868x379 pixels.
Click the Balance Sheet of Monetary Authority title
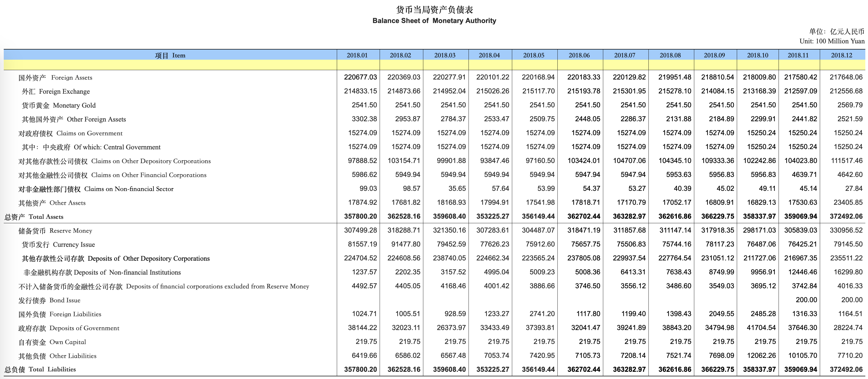[x=434, y=21]
